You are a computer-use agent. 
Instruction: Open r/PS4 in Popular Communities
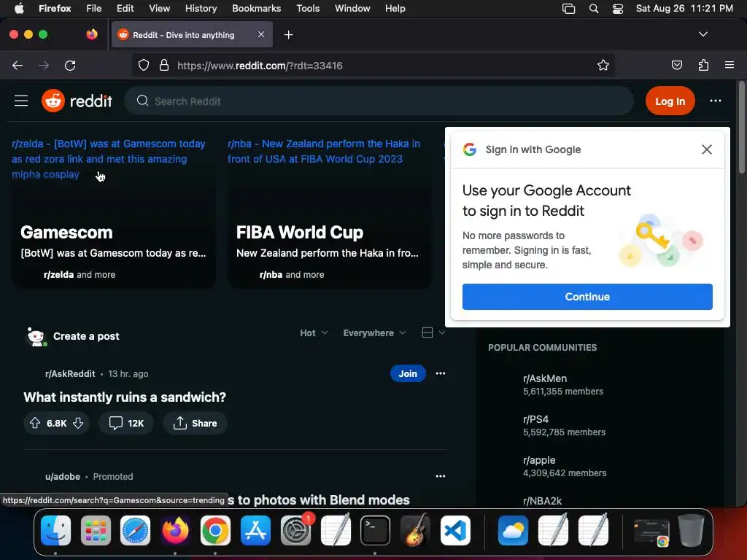coord(535,419)
